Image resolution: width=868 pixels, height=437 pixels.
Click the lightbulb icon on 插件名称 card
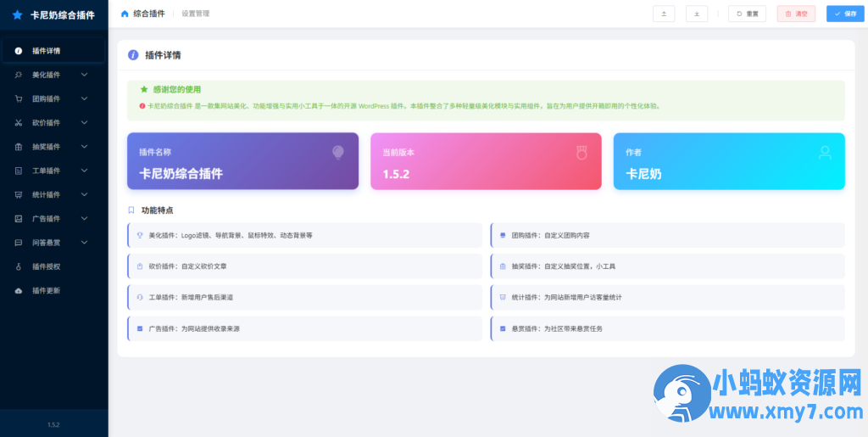[x=337, y=152]
